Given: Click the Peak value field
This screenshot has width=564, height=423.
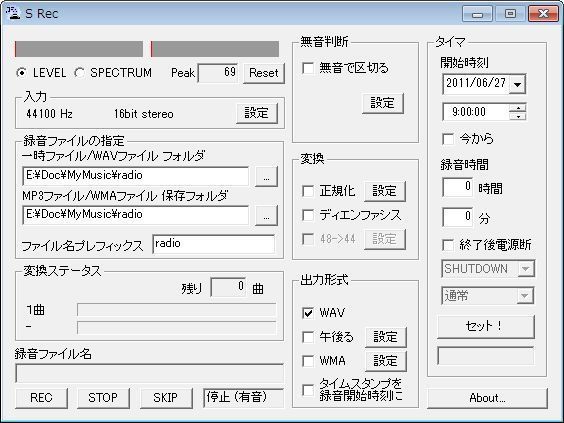Looking at the screenshot, I should pyautogui.click(x=218, y=73).
